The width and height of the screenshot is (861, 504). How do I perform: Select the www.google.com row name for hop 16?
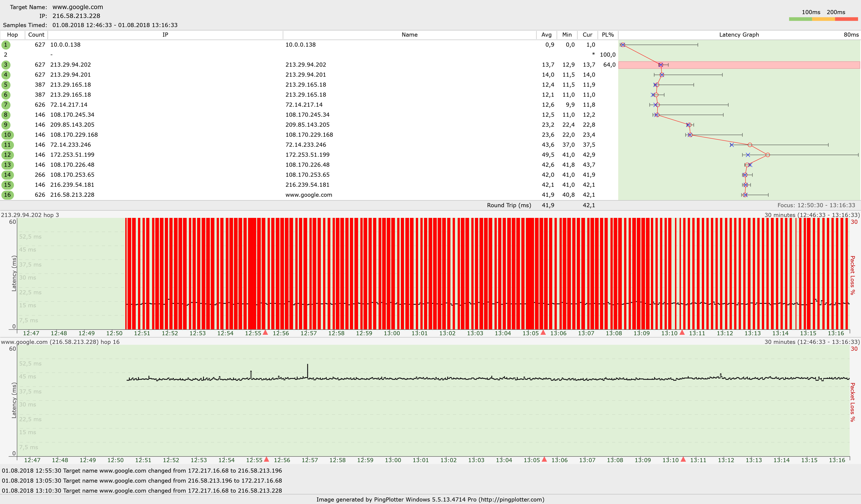click(x=309, y=195)
